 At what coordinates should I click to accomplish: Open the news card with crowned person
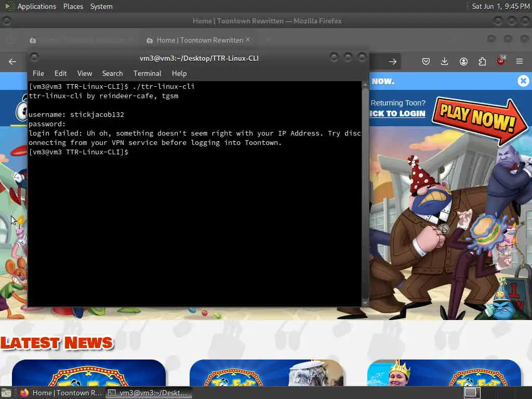pos(444,373)
